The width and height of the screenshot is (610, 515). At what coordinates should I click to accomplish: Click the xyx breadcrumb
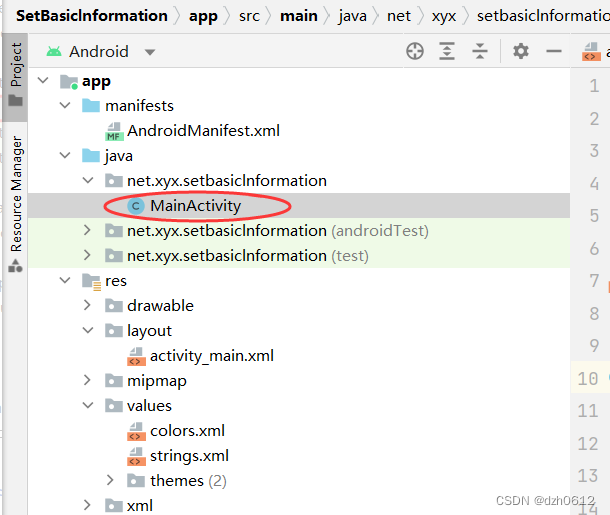pos(443,16)
